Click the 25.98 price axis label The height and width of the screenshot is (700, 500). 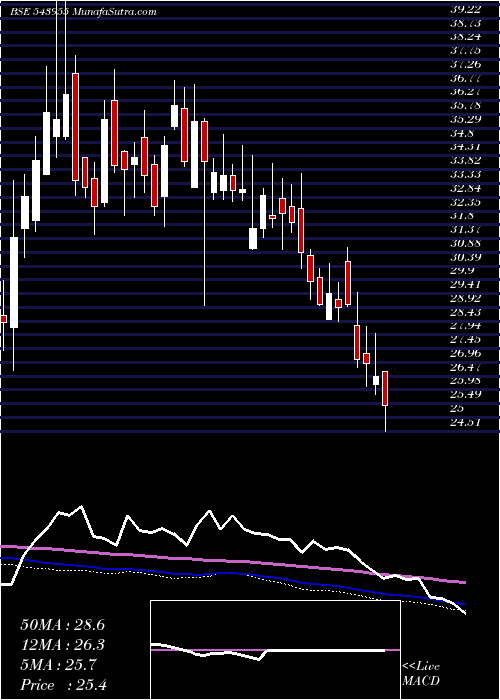pos(465,380)
